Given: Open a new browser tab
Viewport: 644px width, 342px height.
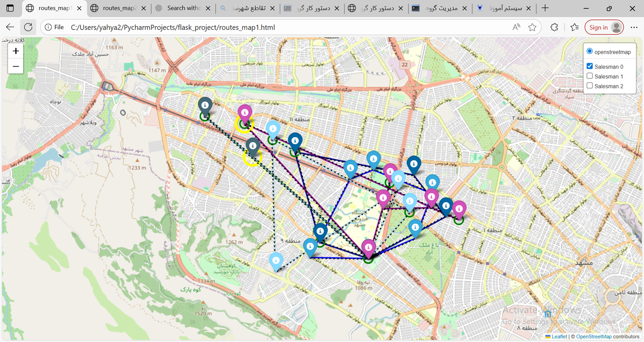Looking at the screenshot, I should [x=545, y=8].
